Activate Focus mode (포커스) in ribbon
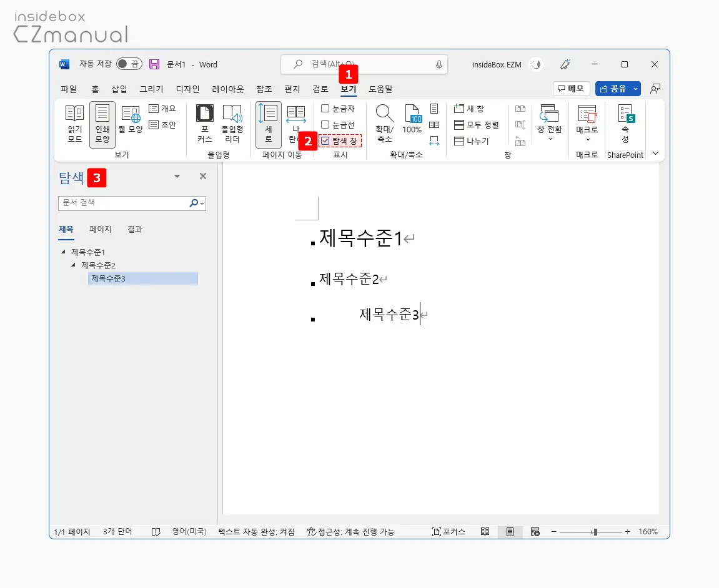 [x=205, y=124]
